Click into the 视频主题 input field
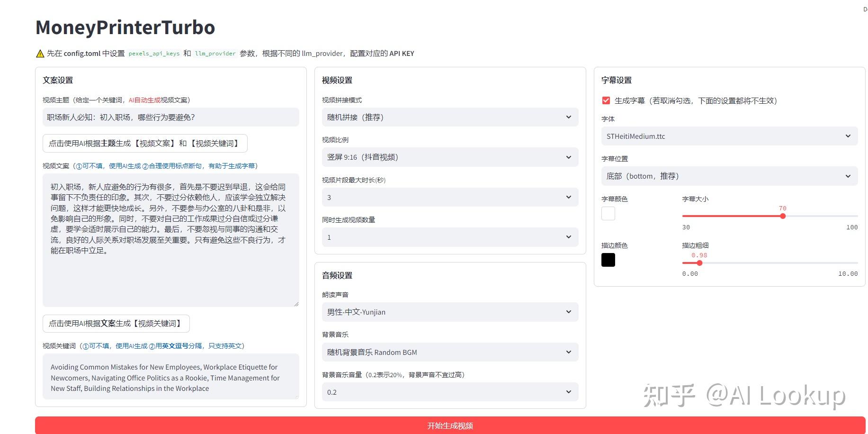 coord(170,117)
